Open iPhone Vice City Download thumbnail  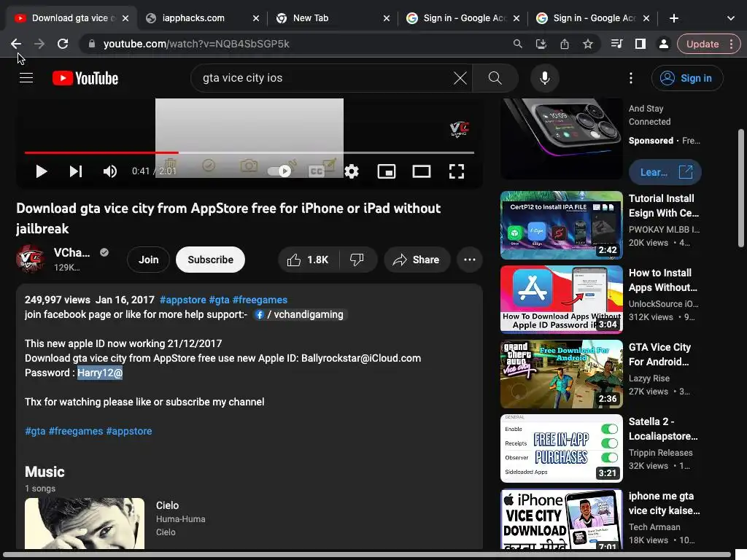pyautogui.click(x=561, y=519)
